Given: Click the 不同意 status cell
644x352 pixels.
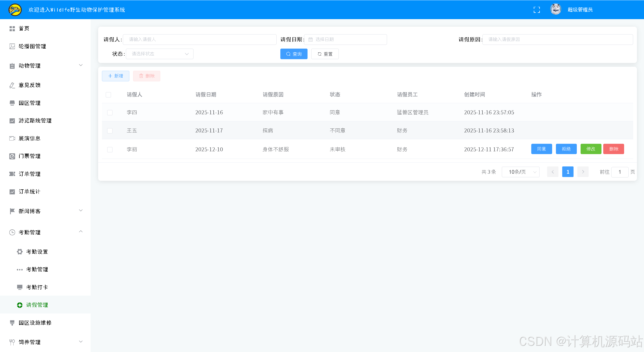Looking at the screenshot, I should [337, 131].
